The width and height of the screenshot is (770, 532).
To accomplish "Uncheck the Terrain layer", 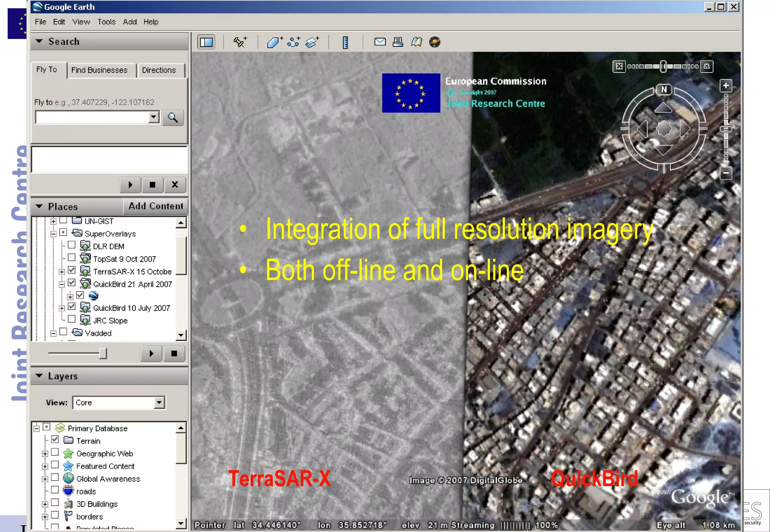I will click(55, 440).
